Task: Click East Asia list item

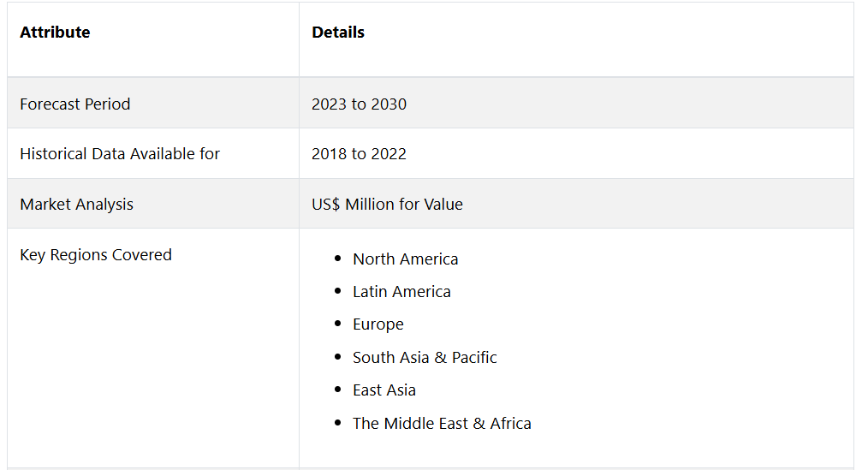Action: click(x=384, y=390)
